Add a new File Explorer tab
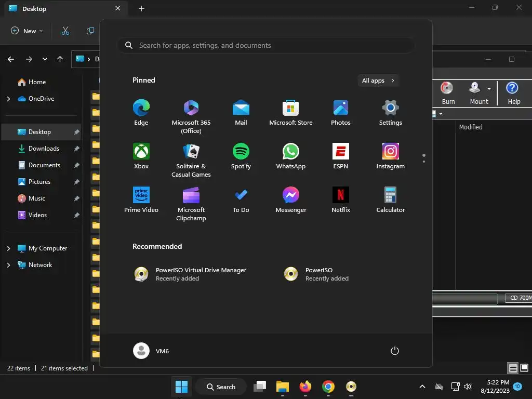Viewport: 532px width, 399px height. pos(141,8)
